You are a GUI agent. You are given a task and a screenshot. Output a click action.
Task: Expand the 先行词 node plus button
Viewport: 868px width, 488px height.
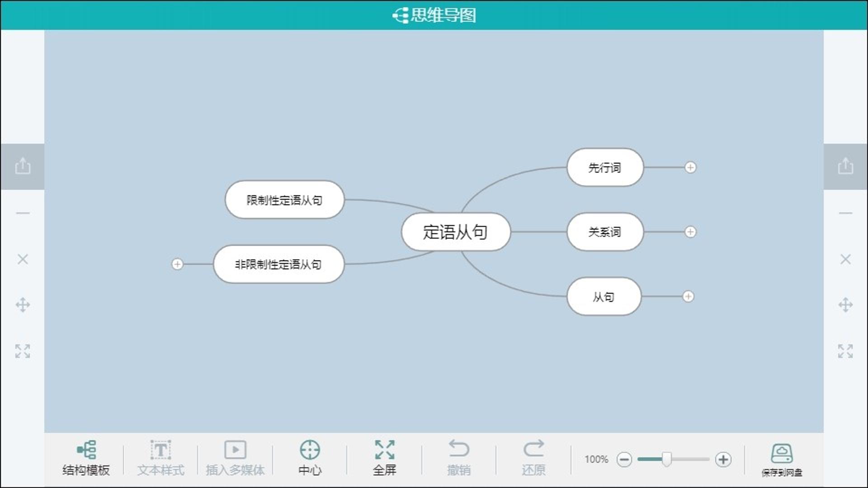point(690,168)
